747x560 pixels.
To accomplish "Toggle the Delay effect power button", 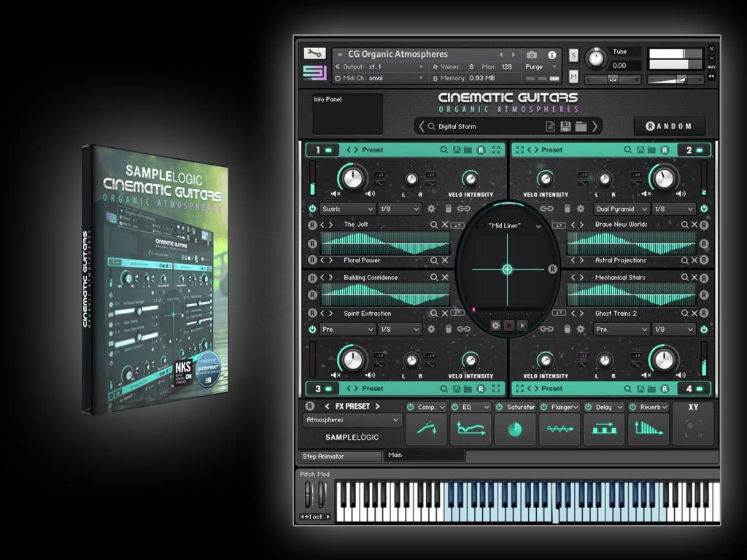I will (x=589, y=407).
